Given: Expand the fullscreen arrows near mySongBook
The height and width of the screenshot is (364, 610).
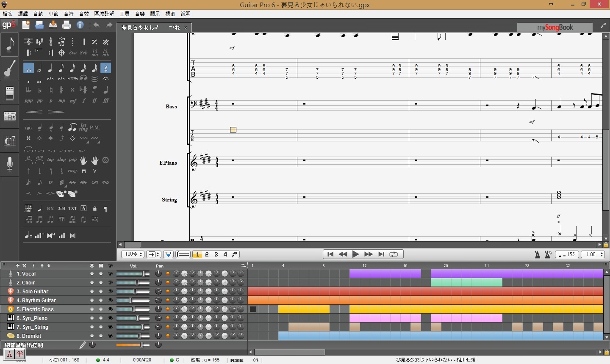Looking at the screenshot, I should point(603,26).
